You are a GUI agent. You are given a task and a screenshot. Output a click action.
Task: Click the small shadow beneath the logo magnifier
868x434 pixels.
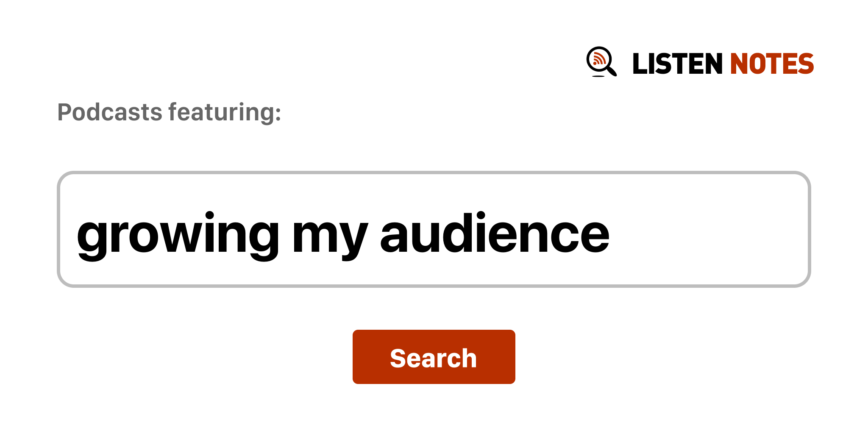point(598,76)
